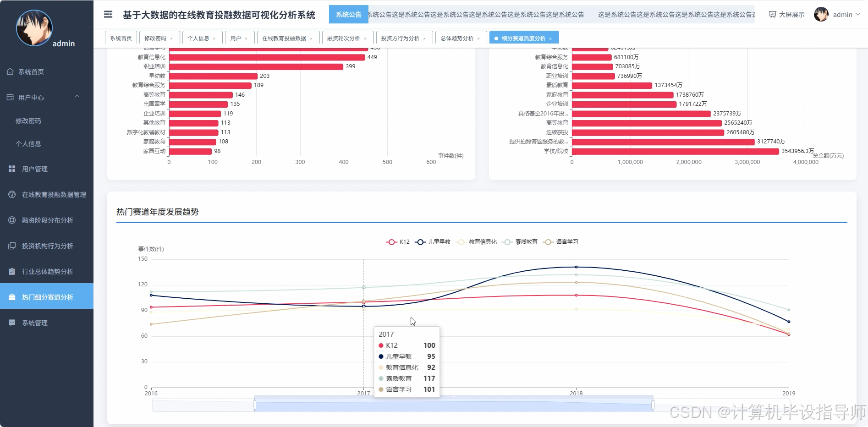The image size is (868, 427).
Task: Click the system title text in header
Action: [x=219, y=15]
